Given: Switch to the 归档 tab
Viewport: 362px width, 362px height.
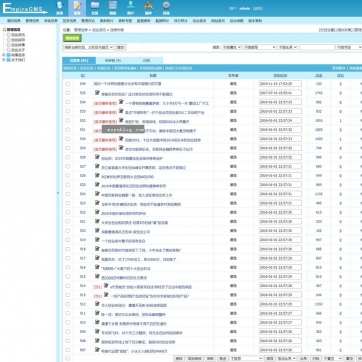Looking at the screenshot, I should click(x=146, y=61).
